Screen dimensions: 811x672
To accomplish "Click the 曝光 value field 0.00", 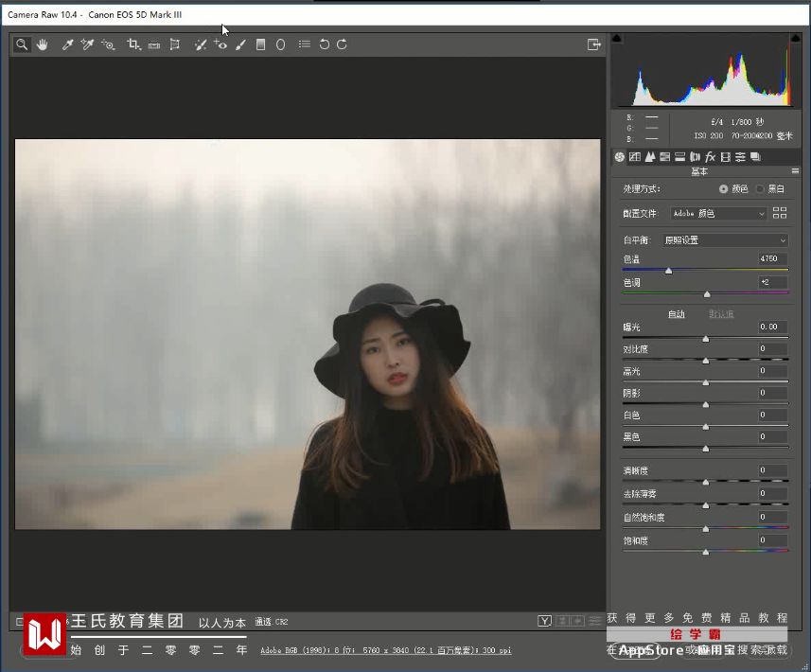I will click(x=773, y=327).
